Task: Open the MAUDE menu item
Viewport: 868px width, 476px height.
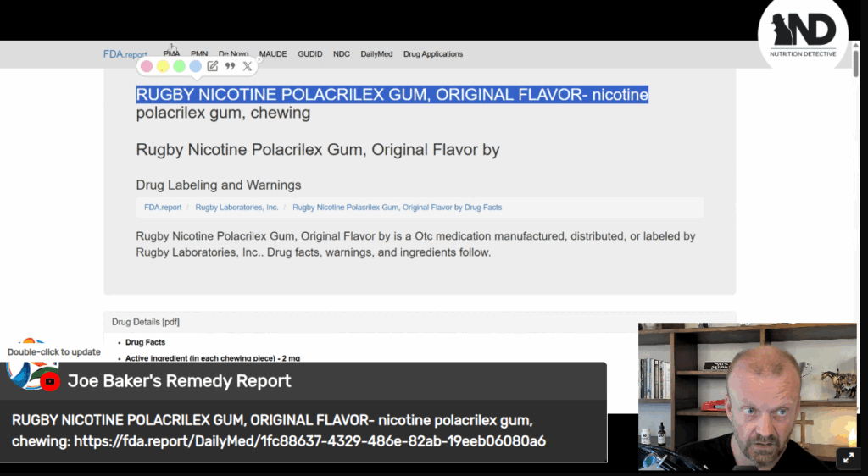Action: [273, 54]
